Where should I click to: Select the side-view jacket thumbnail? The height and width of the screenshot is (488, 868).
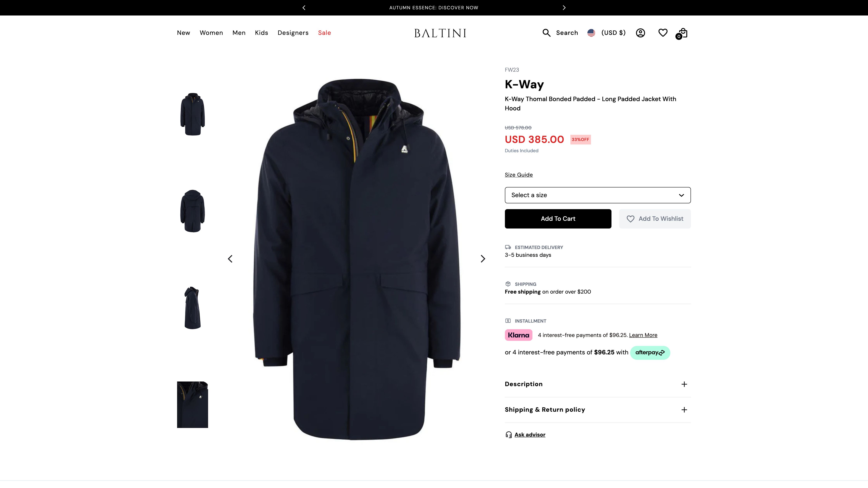[192, 308]
